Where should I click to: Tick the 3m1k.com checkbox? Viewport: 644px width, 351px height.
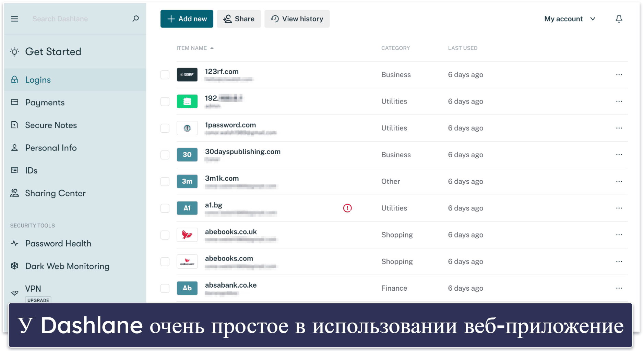click(165, 182)
